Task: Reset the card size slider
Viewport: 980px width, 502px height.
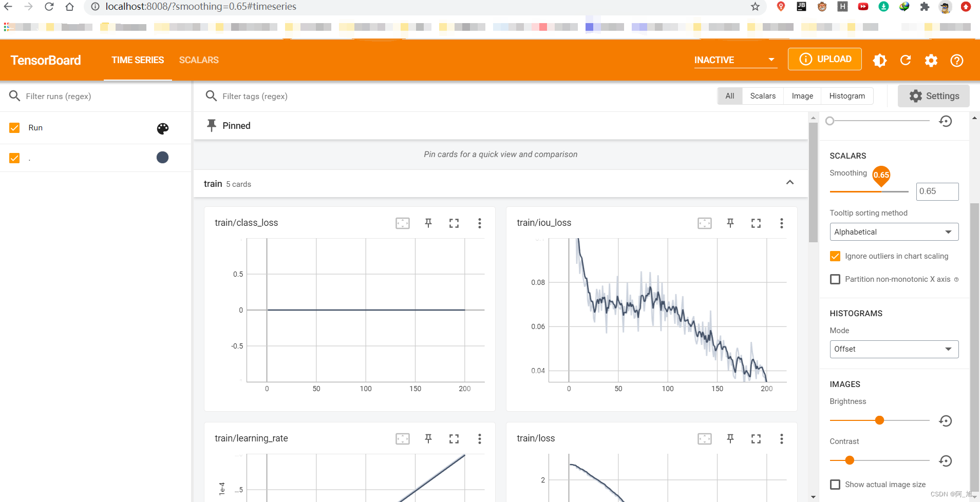Action: click(946, 121)
